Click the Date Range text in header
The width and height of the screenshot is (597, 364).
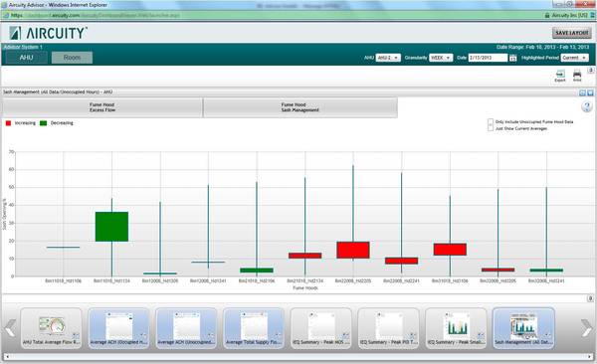pos(542,47)
